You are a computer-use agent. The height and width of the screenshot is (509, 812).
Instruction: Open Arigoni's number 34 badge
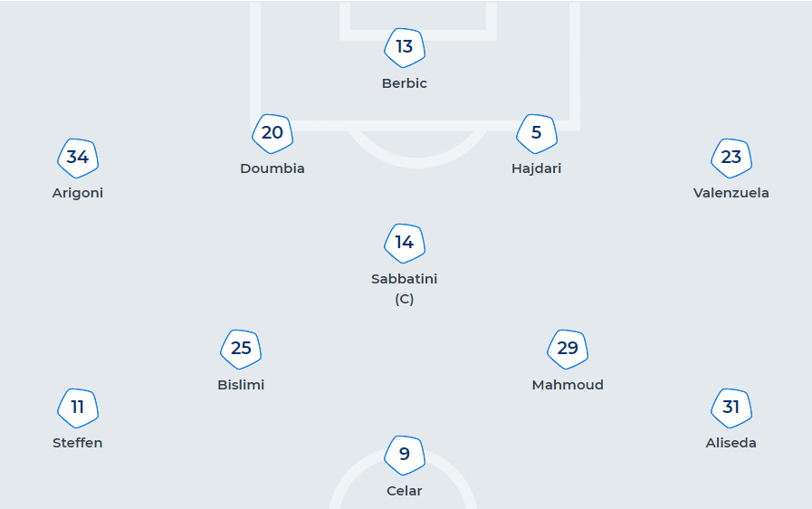78,158
